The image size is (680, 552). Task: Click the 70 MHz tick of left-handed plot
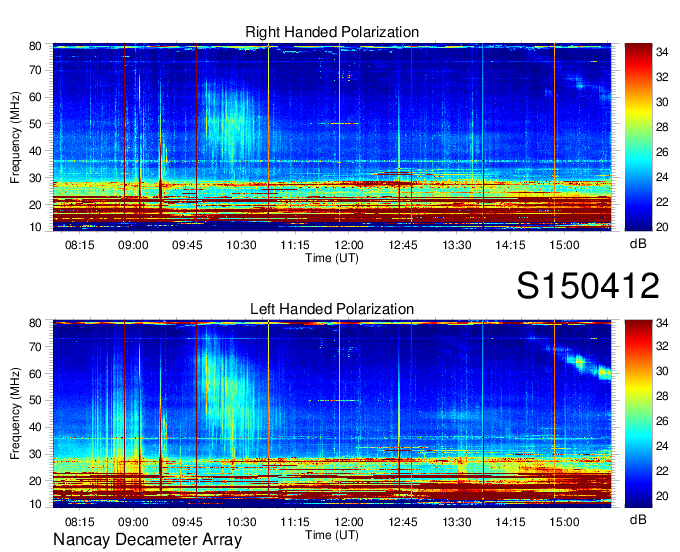coord(36,347)
